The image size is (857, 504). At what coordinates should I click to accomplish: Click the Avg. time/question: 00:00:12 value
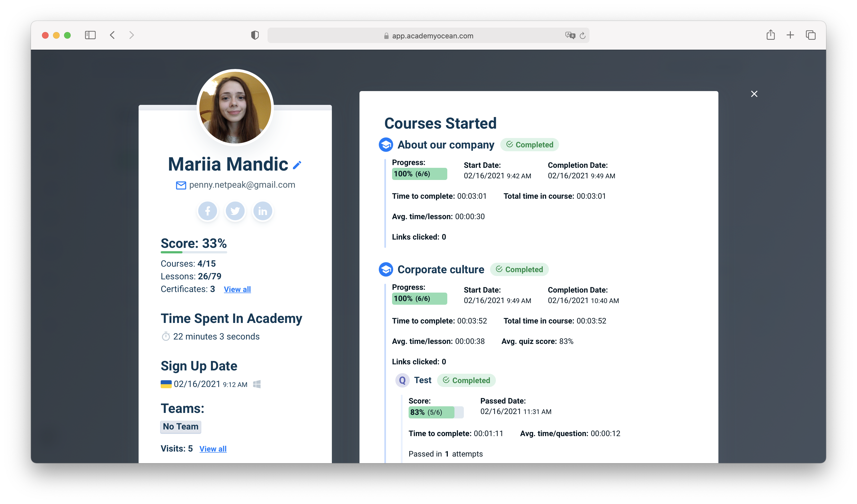(x=570, y=433)
